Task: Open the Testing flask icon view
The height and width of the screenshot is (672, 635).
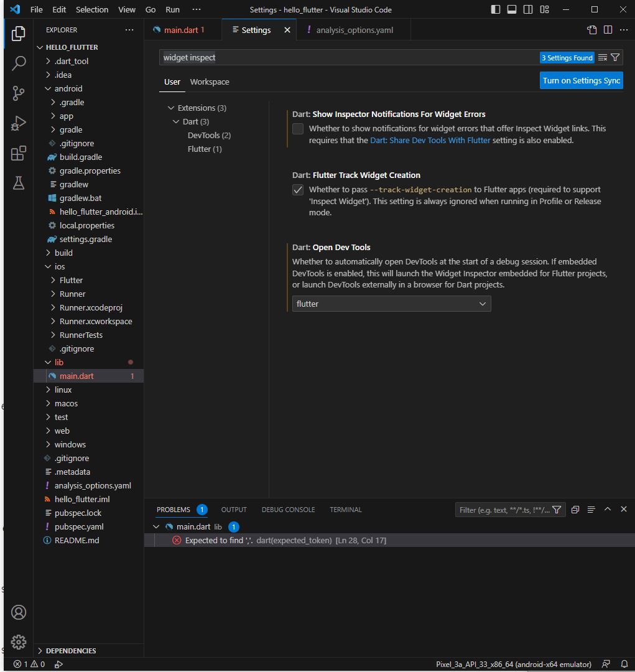Action: (19, 183)
